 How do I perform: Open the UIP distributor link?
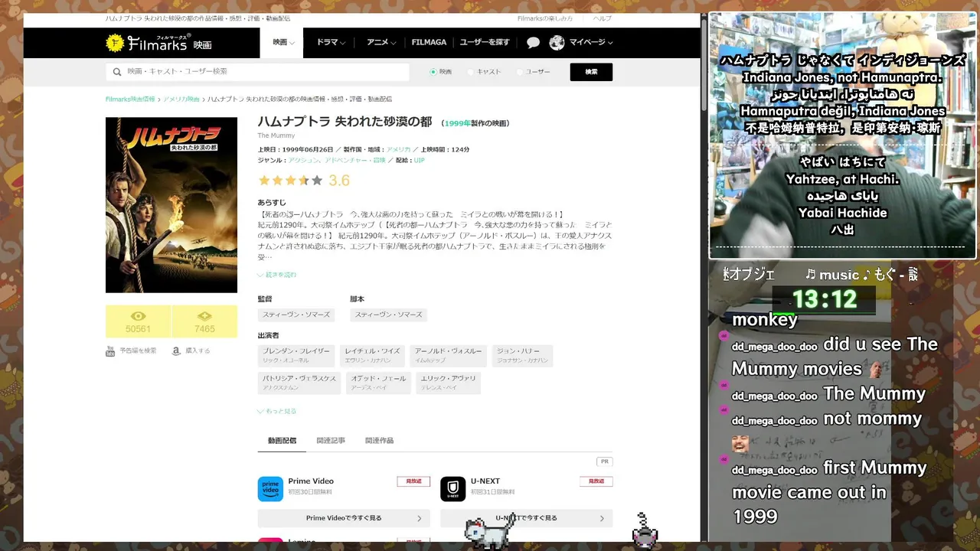pos(419,161)
